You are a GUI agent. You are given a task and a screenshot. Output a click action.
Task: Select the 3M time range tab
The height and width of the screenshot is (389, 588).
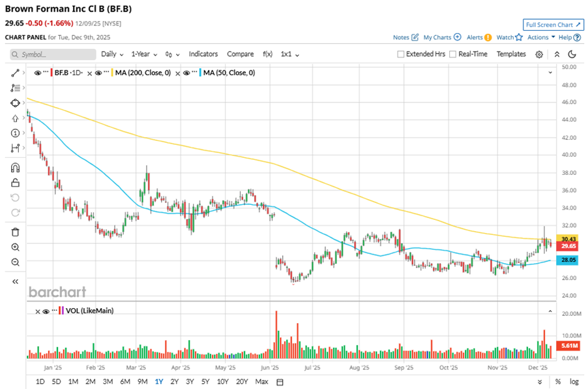(x=108, y=381)
